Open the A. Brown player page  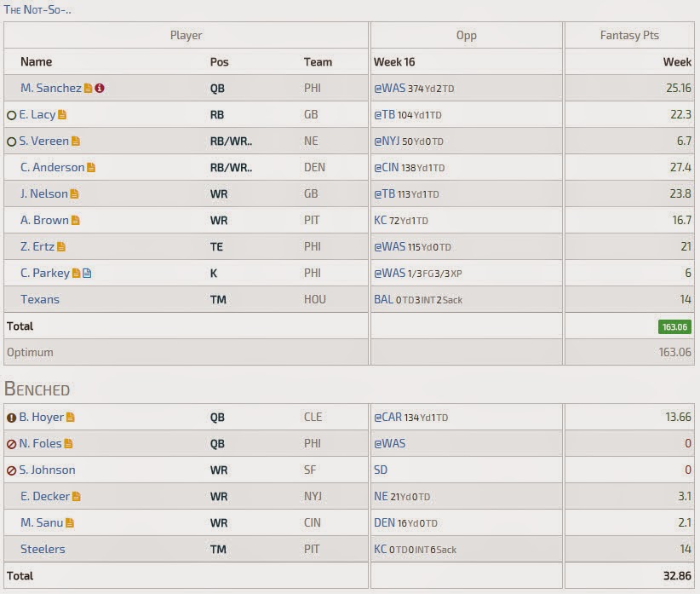pyautogui.click(x=44, y=220)
